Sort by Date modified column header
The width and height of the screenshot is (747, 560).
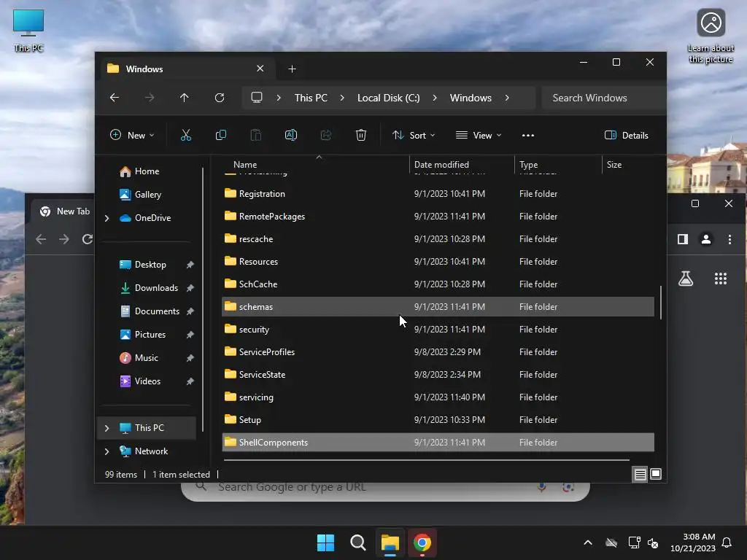462,165
